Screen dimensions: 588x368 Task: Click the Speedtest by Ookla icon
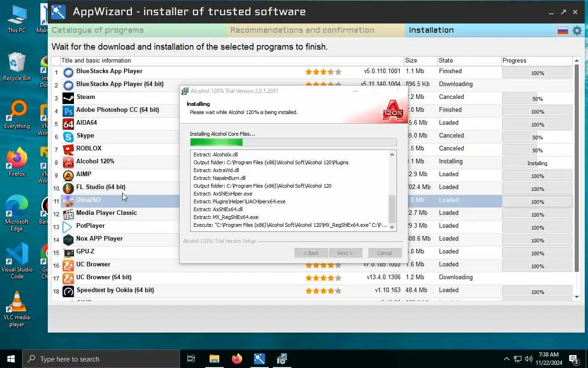pyautogui.click(x=68, y=291)
